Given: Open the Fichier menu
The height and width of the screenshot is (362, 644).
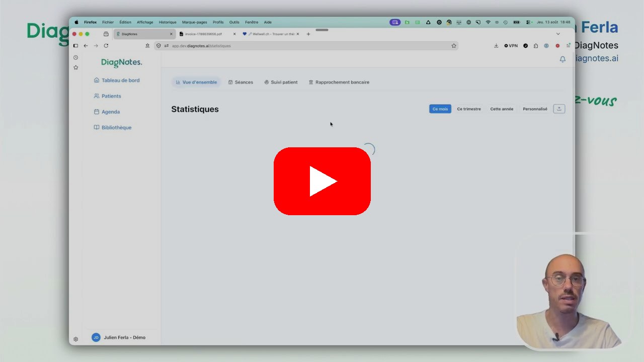Looking at the screenshot, I should (108, 22).
